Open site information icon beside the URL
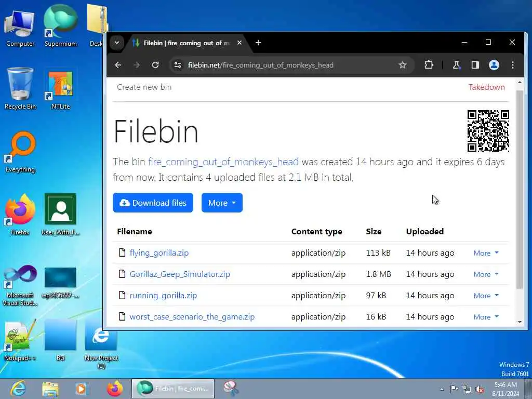 pyautogui.click(x=178, y=65)
